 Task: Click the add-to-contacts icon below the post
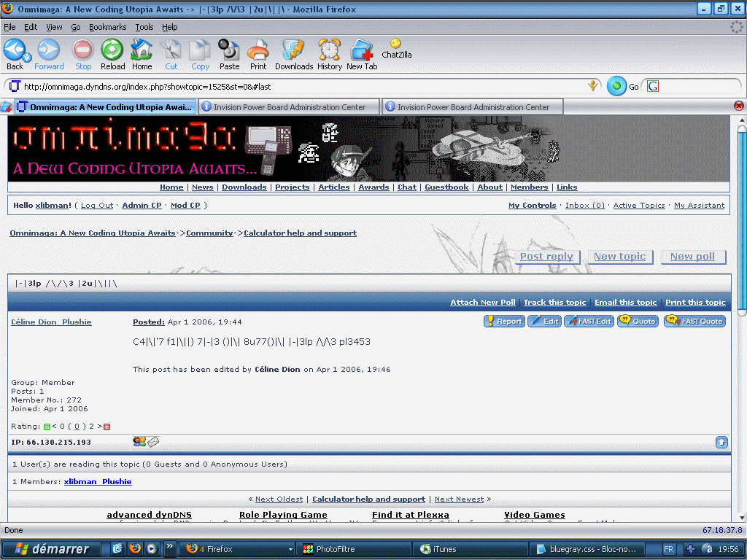click(139, 442)
